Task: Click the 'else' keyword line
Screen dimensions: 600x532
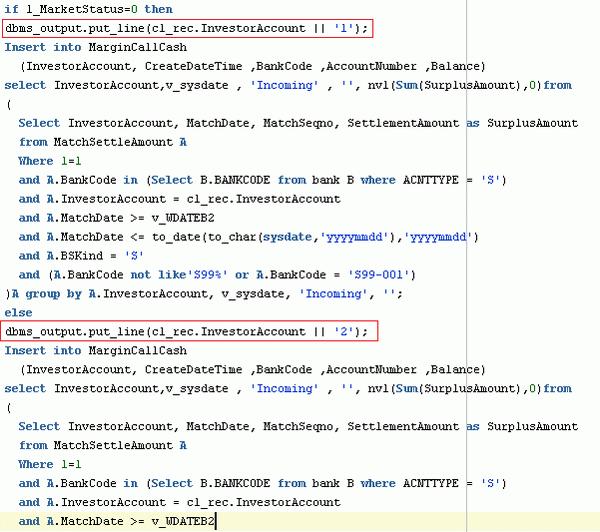Action: coord(18,313)
